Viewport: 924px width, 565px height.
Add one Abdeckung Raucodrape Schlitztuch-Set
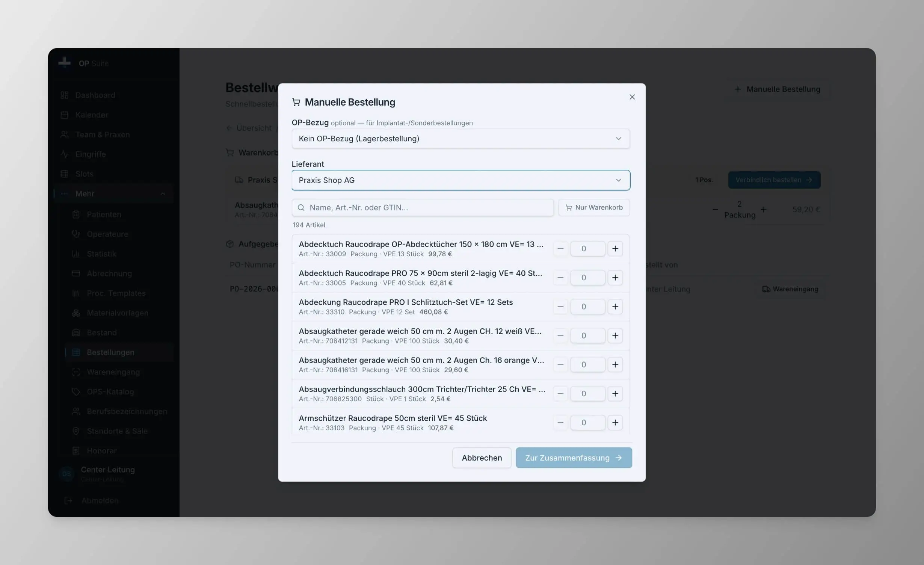pyautogui.click(x=615, y=307)
